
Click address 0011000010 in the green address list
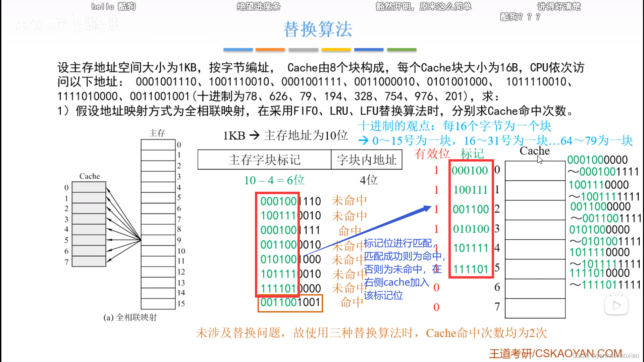291,245
